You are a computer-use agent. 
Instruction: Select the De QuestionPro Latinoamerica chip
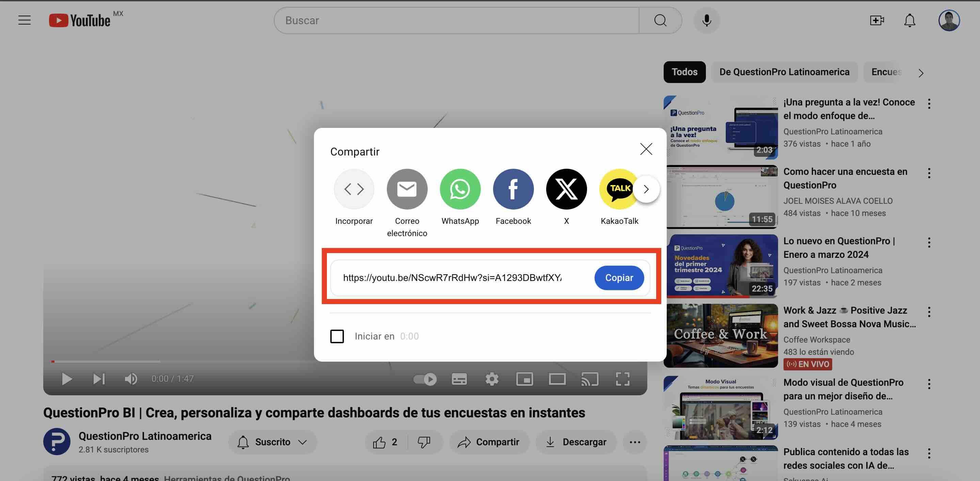tap(784, 72)
